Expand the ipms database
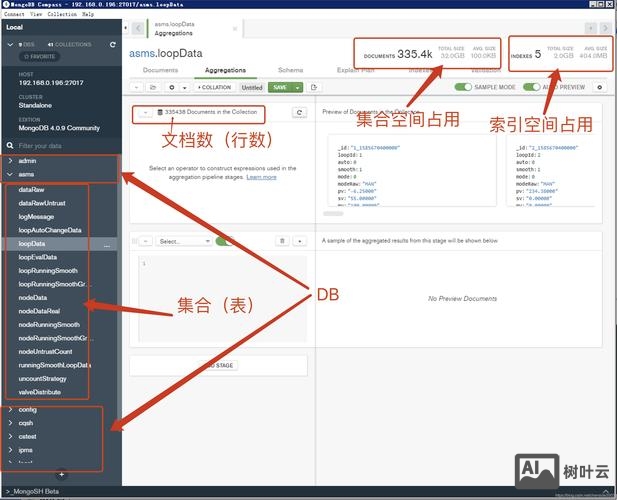 10,450
